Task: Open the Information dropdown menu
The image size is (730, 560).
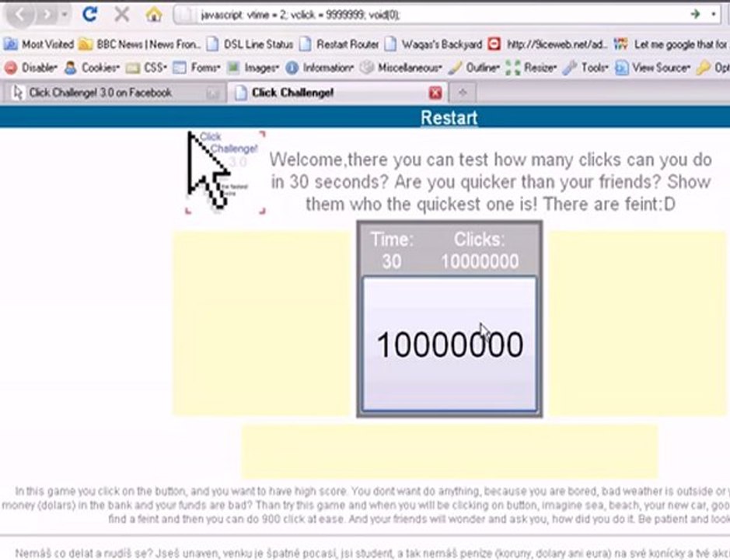Action: [320, 68]
